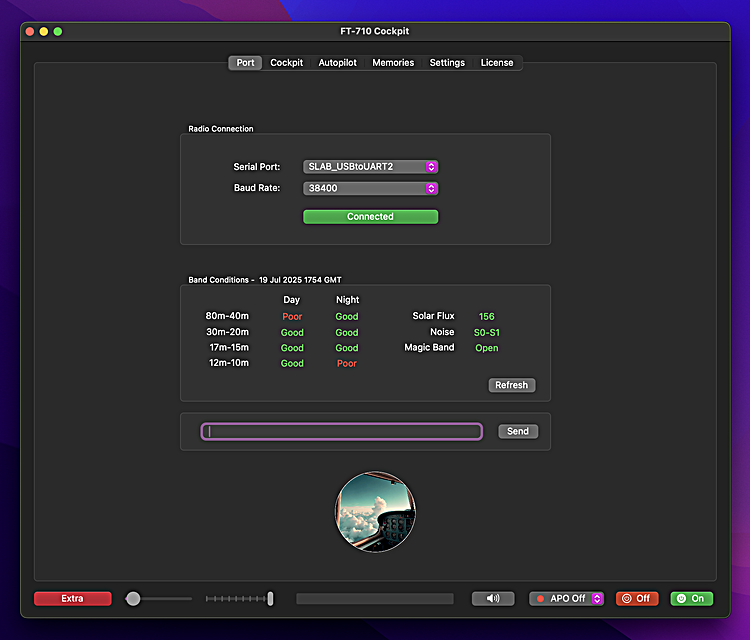Open the Memories tab

pos(393,63)
